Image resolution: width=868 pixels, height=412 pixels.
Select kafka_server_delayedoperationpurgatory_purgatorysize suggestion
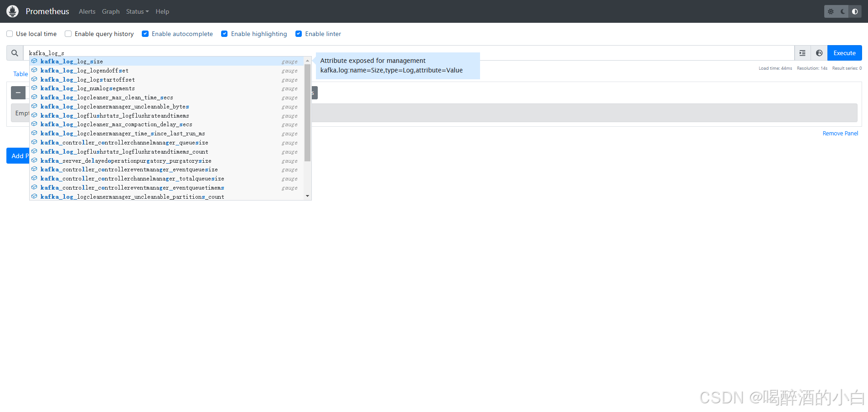pos(167,160)
